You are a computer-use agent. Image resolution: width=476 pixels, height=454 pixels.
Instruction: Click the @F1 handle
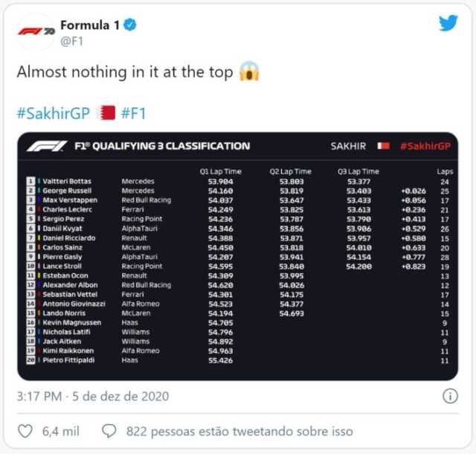coord(71,41)
